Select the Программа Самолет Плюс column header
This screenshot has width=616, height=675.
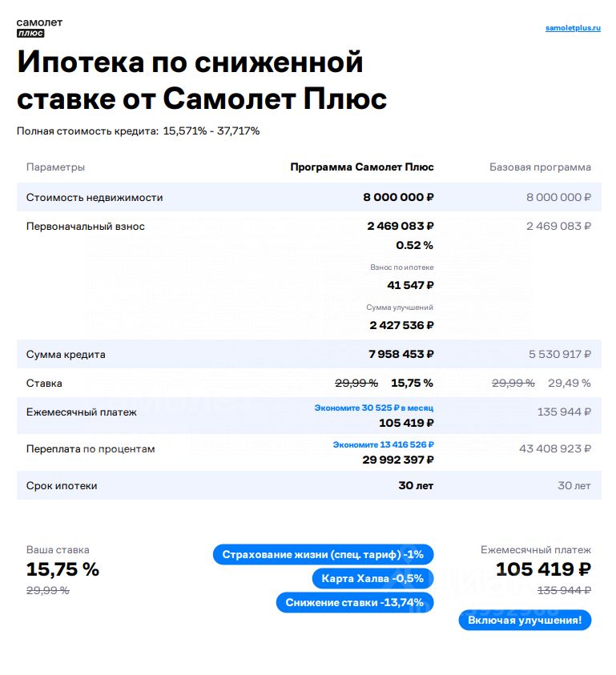pos(361,167)
